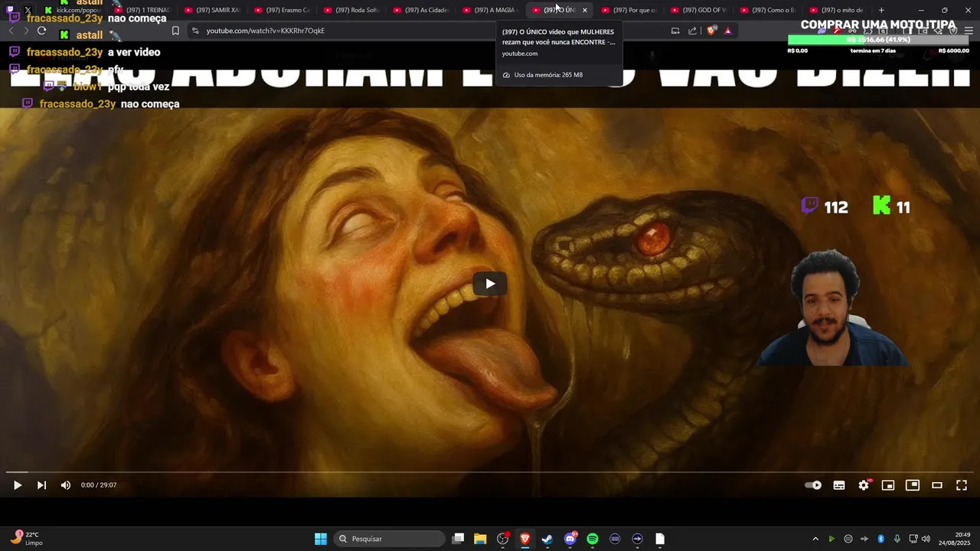The width and height of the screenshot is (980, 551).
Task: Click the video progress bar
Action: coord(490,472)
